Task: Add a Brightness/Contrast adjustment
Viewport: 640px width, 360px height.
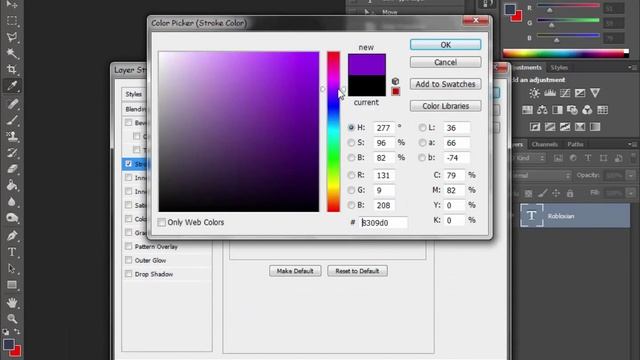Action: click(534, 93)
